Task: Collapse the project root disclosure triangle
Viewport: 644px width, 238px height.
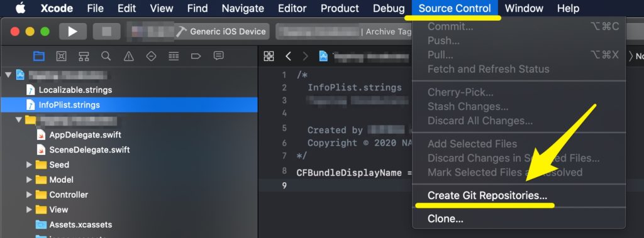Action: pos(8,75)
